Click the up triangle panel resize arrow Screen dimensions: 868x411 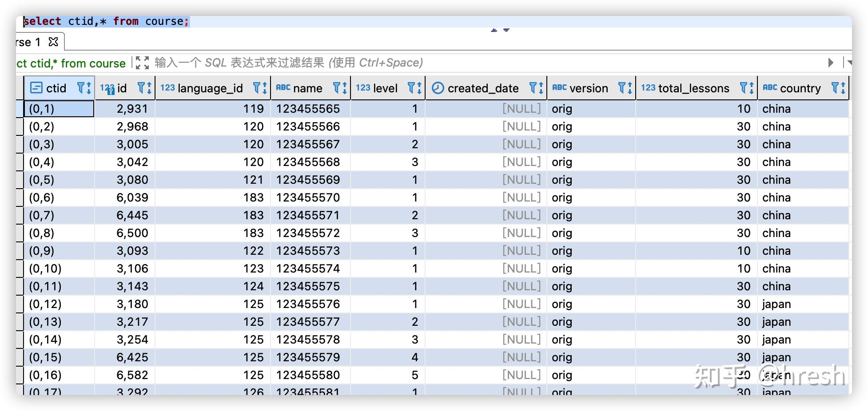point(494,30)
